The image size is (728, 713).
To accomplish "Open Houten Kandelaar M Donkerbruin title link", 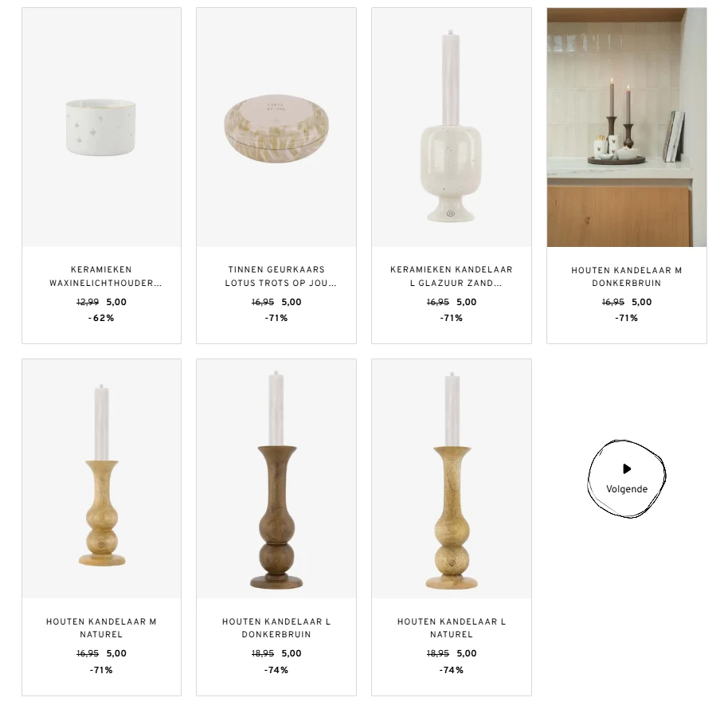I will click(627, 276).
